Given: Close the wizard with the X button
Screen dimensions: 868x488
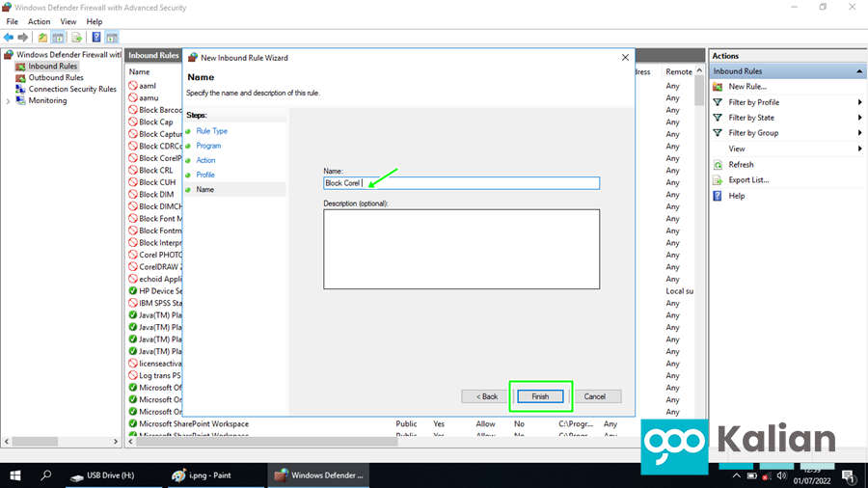Looking at the screenshot, I should pyautogui.click(x=625, y=58).
